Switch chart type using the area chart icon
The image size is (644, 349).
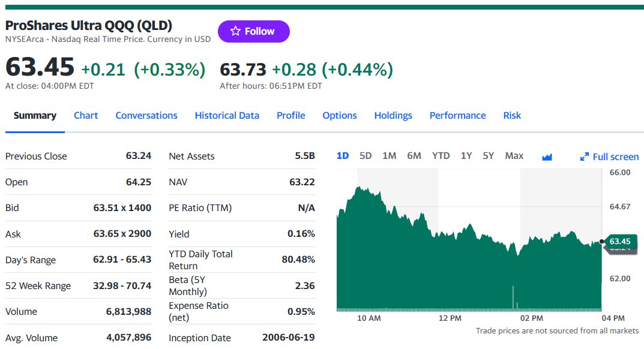(547, 157)
